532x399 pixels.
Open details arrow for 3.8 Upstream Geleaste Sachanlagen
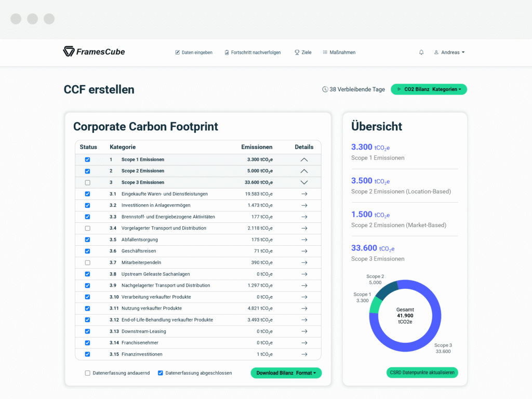point(304,274)
